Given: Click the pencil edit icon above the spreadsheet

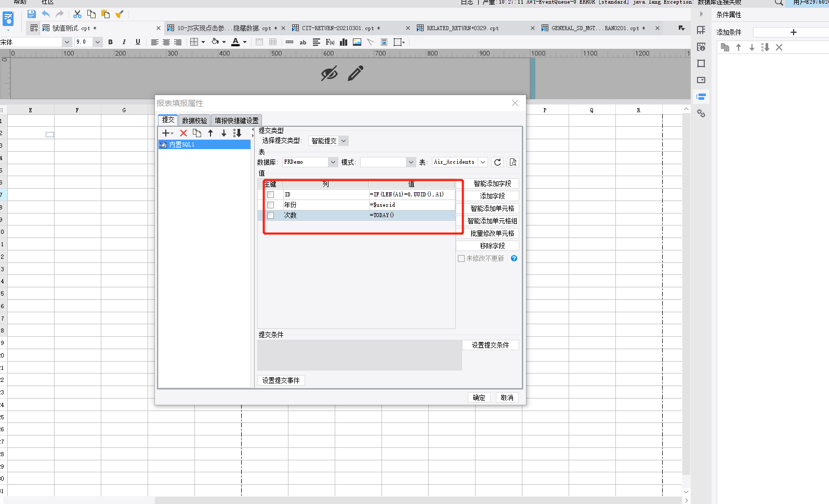Looking at the screenshot, I should [356, 73].
